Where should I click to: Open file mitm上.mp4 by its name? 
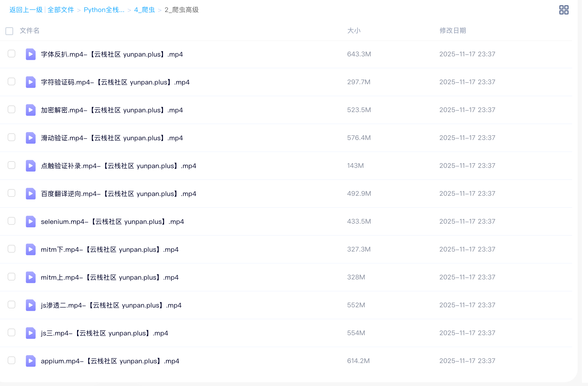coord(110,277)
